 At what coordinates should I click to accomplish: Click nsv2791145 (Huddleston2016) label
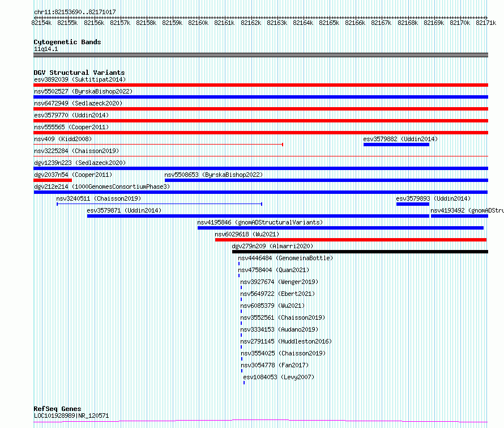click(286, 341)
